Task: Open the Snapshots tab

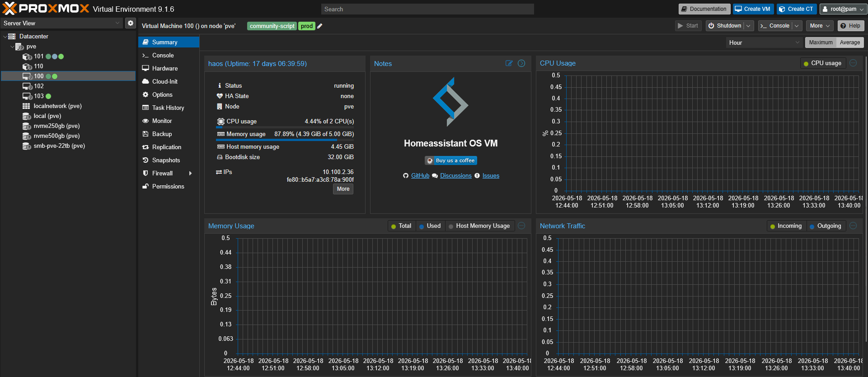Action: 169,160
